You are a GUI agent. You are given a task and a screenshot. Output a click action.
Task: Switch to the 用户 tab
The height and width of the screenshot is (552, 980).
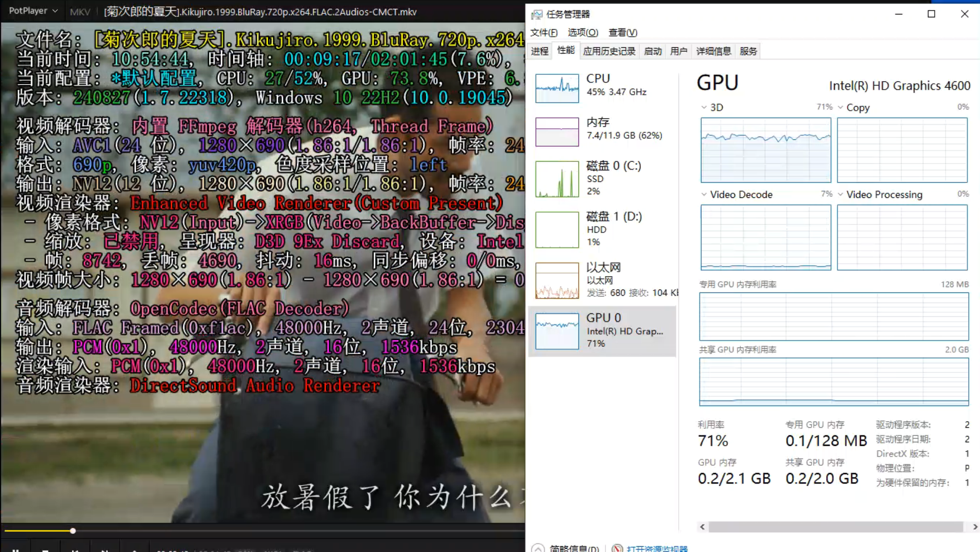[x=678, y=51]
